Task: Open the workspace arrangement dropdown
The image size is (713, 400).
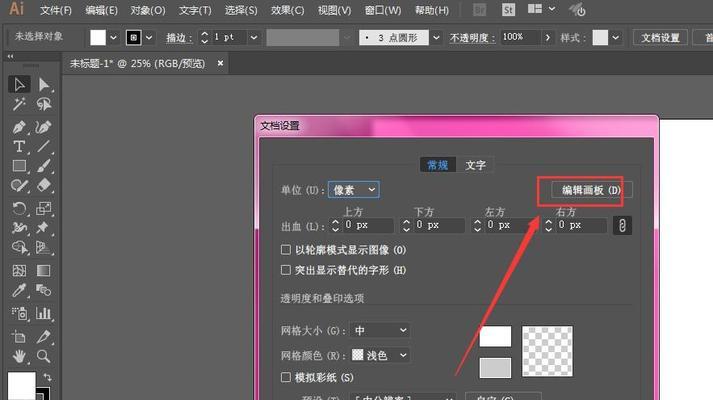Action: (x=552, y=9)
